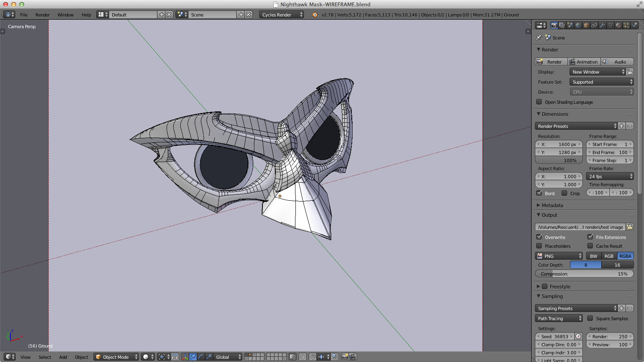Open the Mesh Data triangle tab
This screenshot has width=644, height=362.
611,25
